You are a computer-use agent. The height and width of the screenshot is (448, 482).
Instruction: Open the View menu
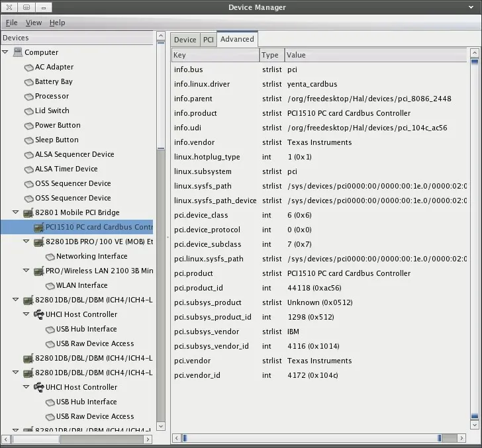point(33,22)
